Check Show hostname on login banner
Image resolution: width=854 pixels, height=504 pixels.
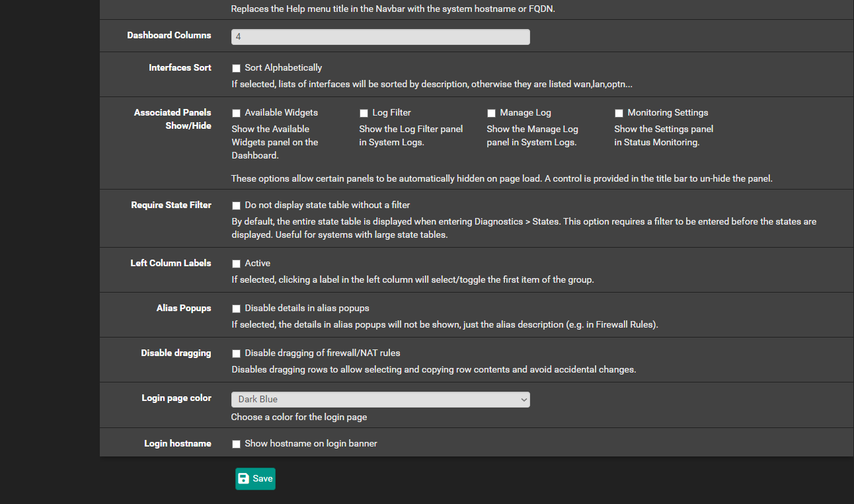[236, 444]
